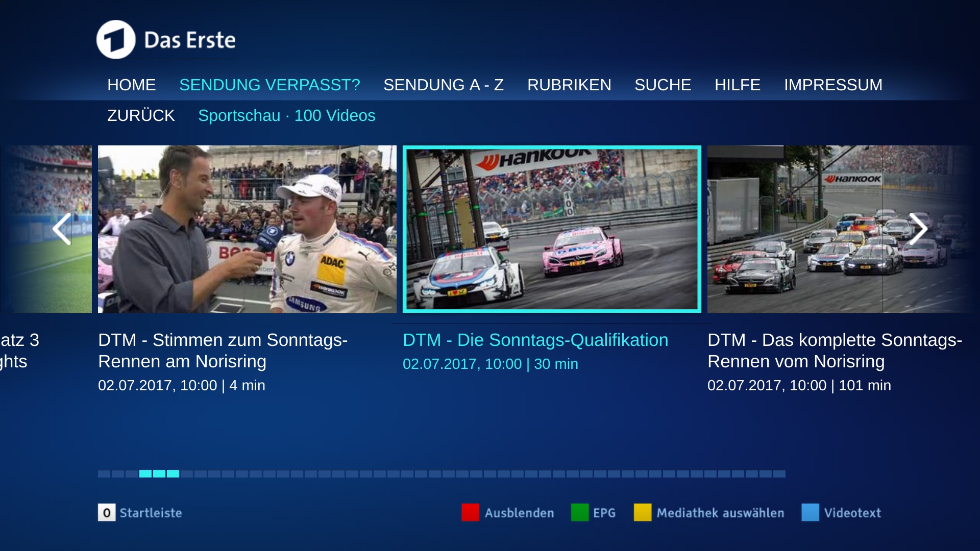The width and height of the screenshot is (980, 551).
Task: Click the left carousel arrow
Action: [x=62, y=229]
